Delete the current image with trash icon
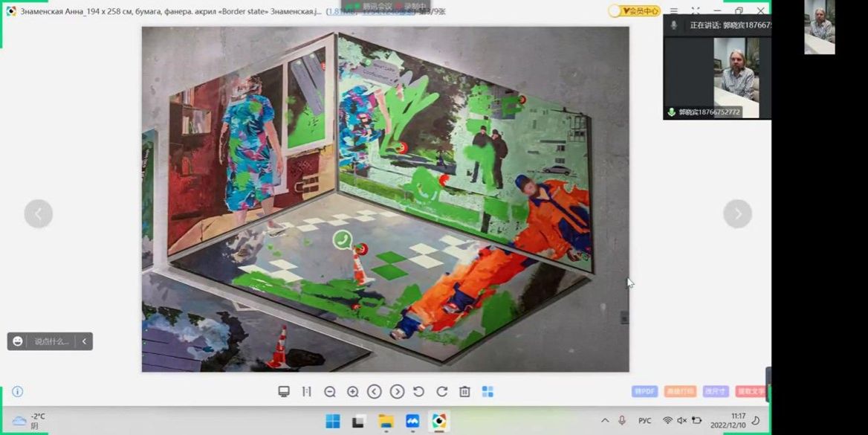This screenshot has width=868, height=435. 464,392
